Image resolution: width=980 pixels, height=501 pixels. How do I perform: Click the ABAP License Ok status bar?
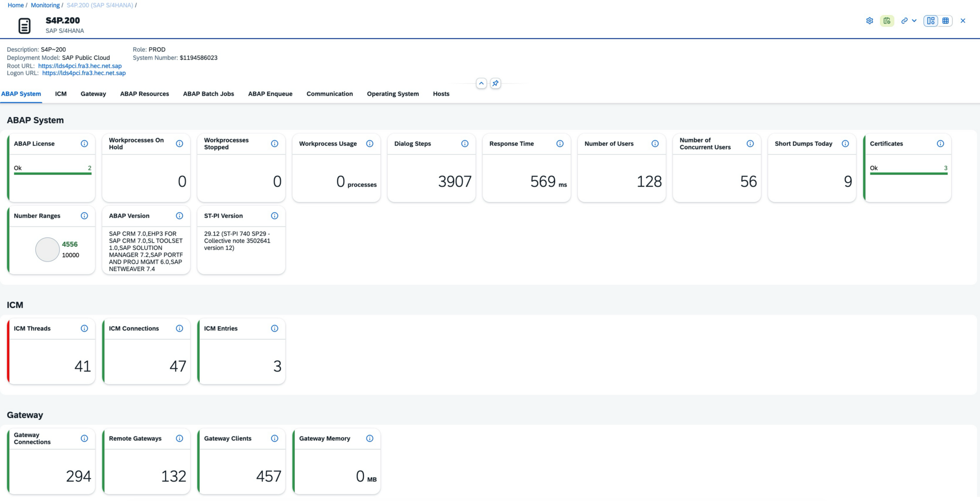(x=52, y=173)
